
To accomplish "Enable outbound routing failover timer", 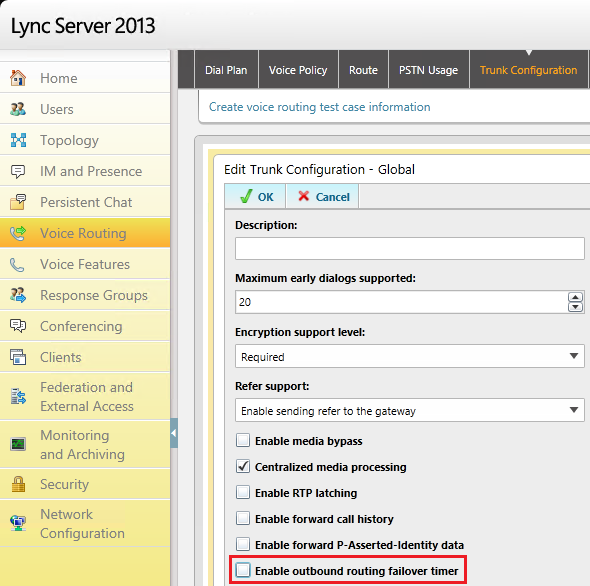I will pyautogui.click(x=243, y=570).
